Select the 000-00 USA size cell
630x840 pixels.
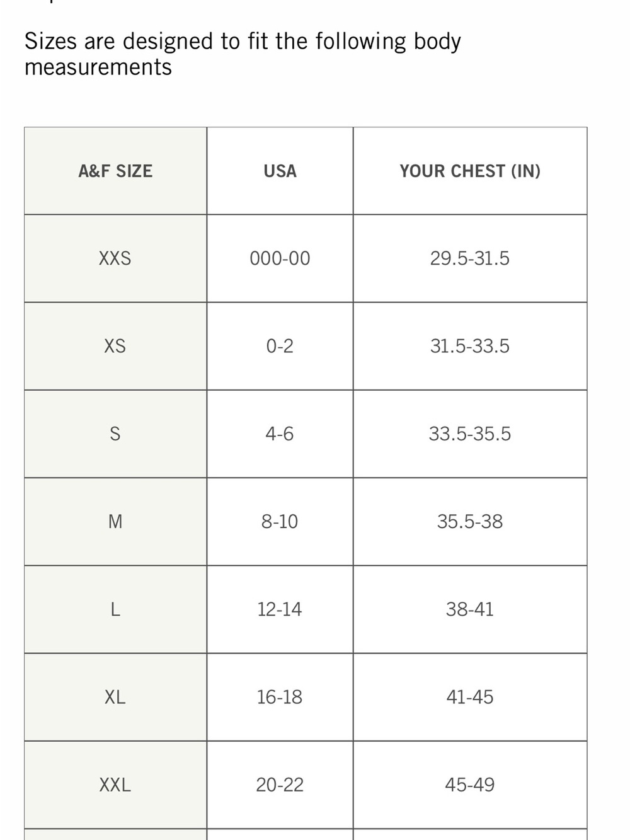(x=280, y=258)
